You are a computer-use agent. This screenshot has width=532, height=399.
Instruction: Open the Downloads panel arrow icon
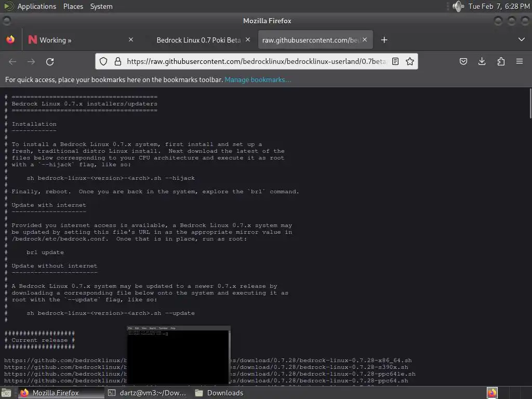pyautogui.click(x=482, y=61)
